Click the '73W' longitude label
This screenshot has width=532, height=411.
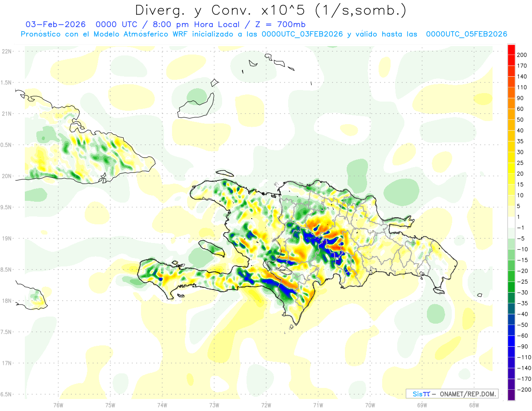coord(214,405)
